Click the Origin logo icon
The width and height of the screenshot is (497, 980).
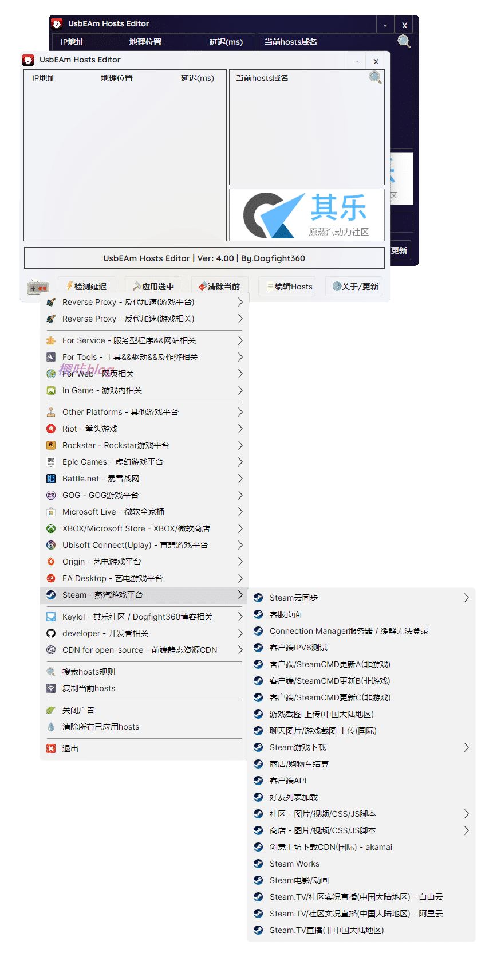(x=51, y=562)
